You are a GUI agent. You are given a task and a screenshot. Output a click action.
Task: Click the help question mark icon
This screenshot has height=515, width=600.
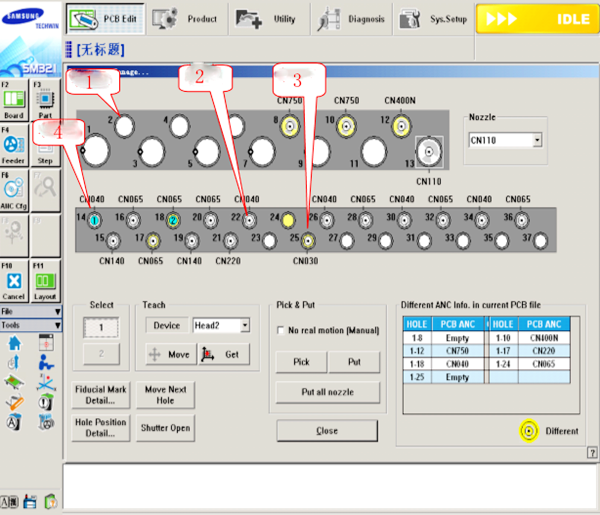click(x=592, y=453)
